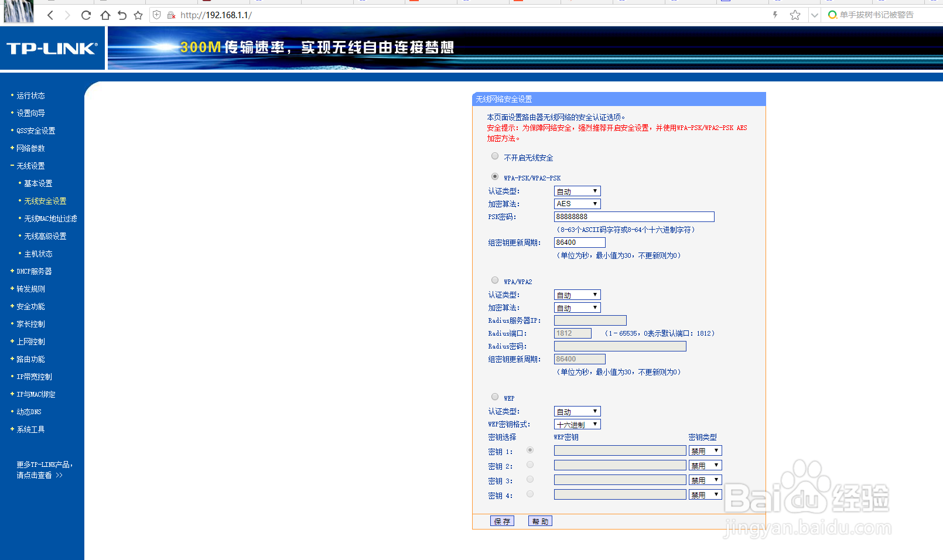Select 密钥 3 radio button
Viewport: 943px width, 560px height.
530,479
